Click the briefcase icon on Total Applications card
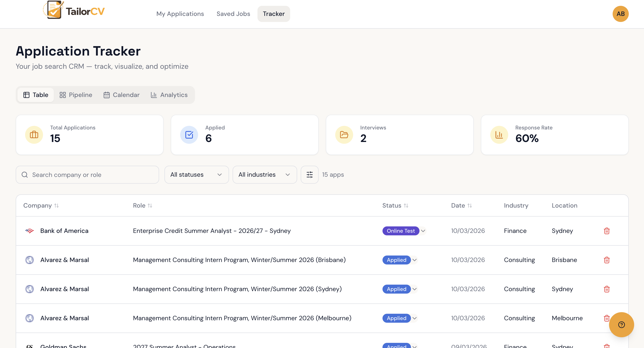Image resolution: width=644 pixels, height=348 pixels. point(34,135)
